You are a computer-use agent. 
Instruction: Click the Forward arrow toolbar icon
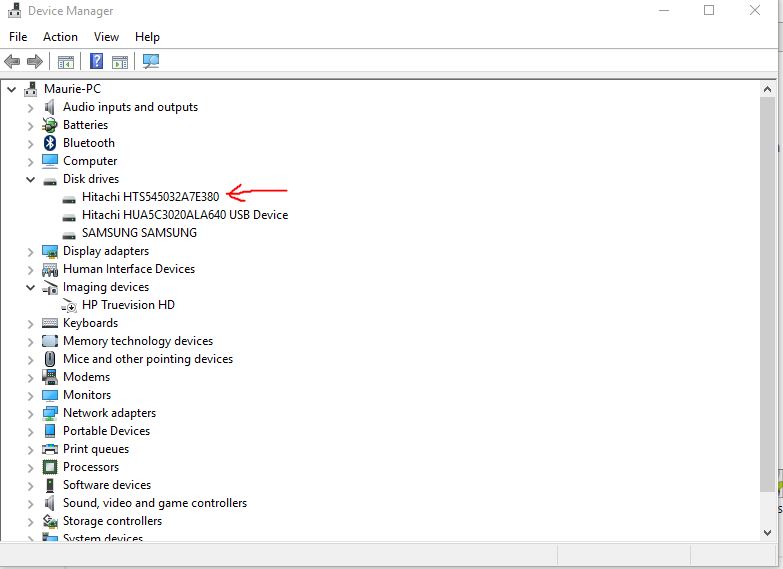34,61
